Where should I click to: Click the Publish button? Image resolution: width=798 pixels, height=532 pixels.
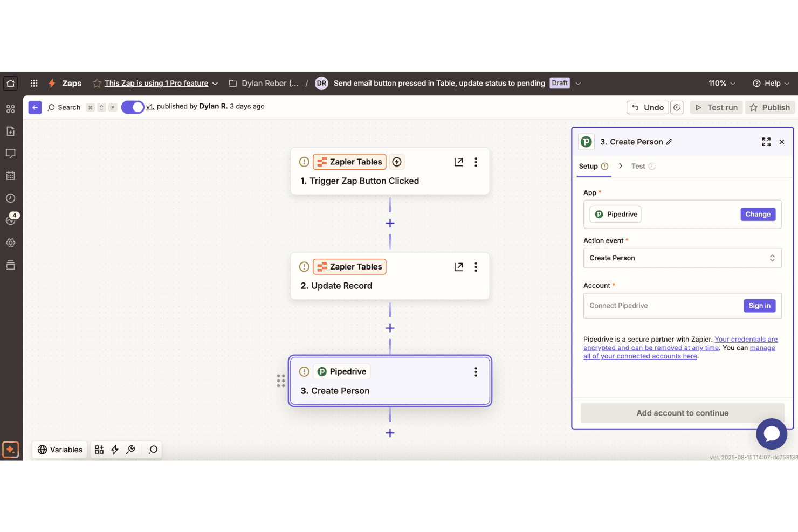(769, 107)
